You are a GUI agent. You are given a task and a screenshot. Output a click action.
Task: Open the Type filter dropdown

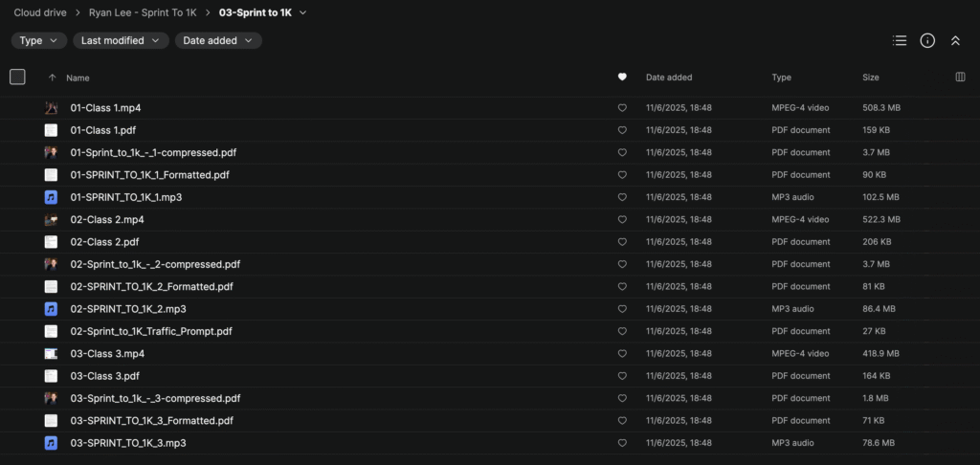(39, 40)
